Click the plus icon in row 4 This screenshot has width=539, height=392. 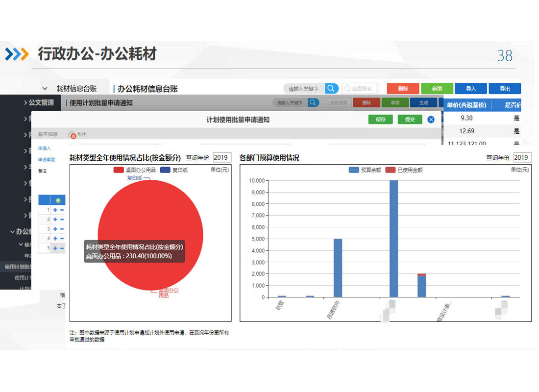click(x=55, y=238)
